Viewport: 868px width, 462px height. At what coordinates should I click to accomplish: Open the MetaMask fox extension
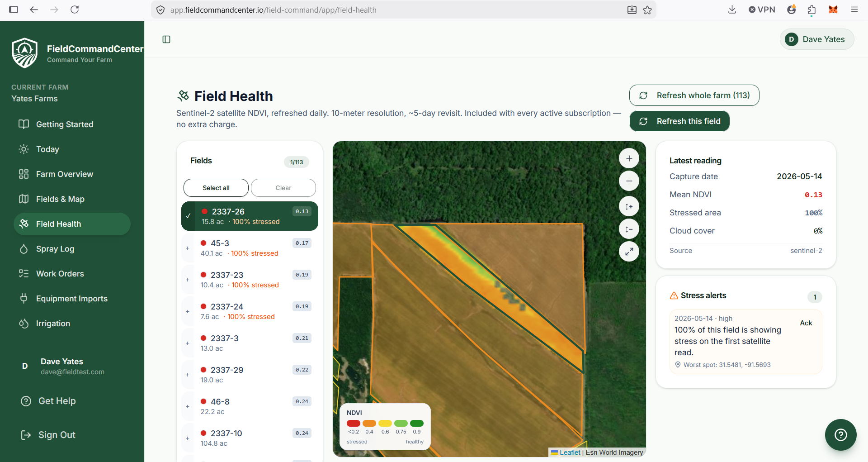tap(833, 10)
